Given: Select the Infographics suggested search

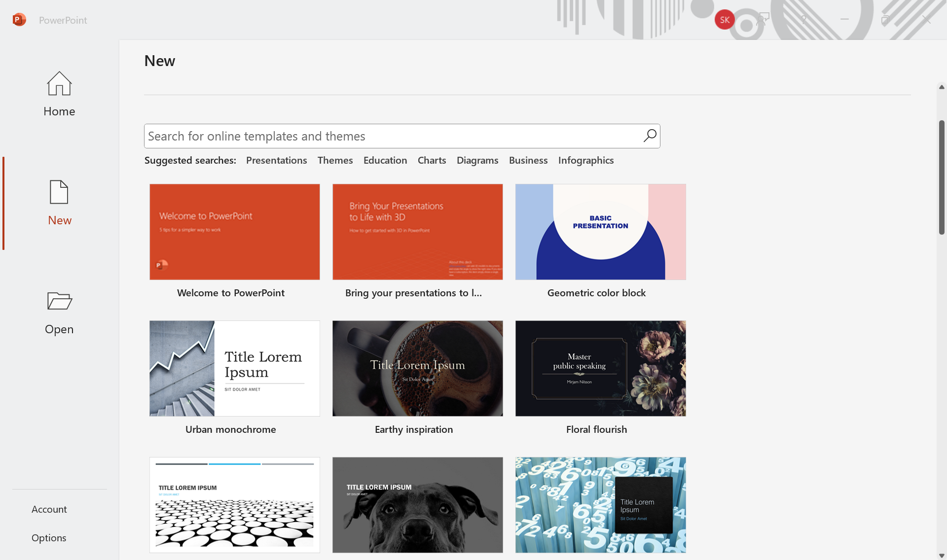Looking at the screenshot, I should 585,160.
